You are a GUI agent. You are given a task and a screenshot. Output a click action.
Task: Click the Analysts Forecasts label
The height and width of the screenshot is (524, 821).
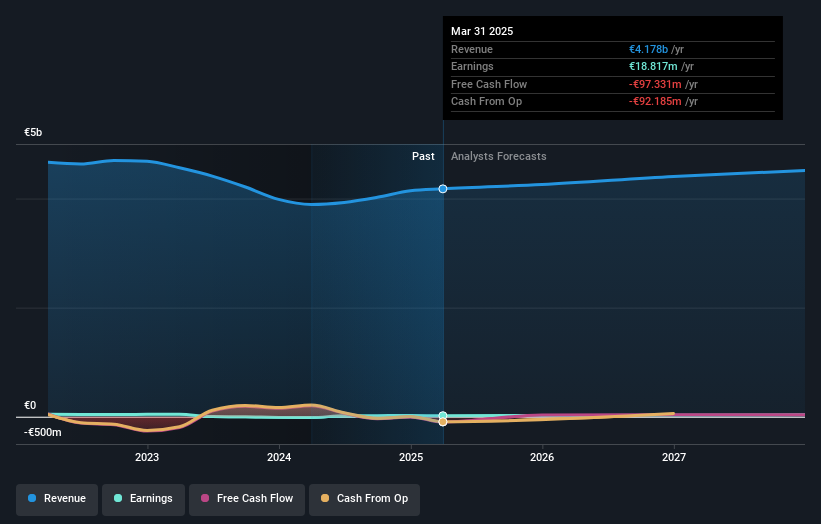pos(498,157)
